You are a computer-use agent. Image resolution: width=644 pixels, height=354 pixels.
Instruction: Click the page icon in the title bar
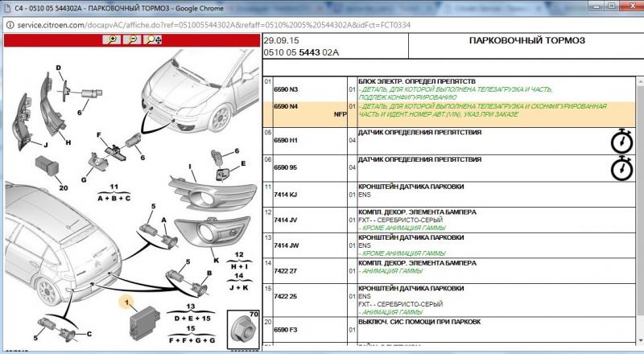(x=6, y=8)
